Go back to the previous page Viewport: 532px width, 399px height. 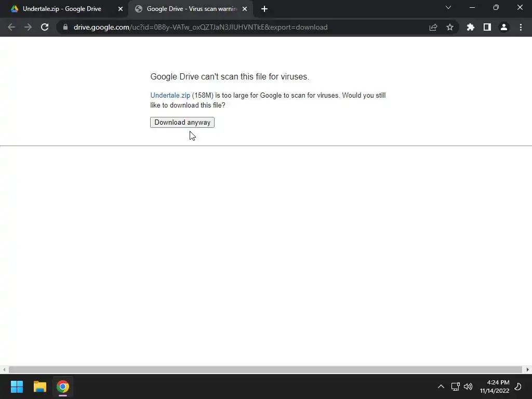pyautogui.click(x=11, y=27)
